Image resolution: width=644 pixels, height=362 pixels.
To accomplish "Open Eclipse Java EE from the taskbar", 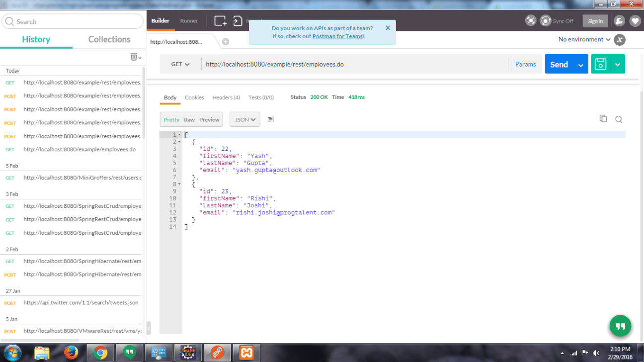I will [x=187, y=353].
